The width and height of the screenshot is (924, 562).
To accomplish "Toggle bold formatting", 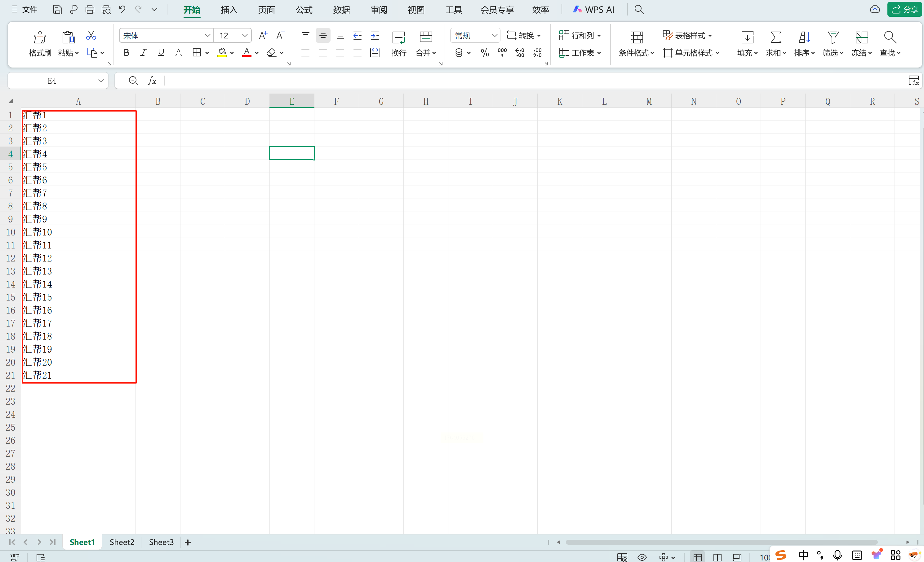I will [127, 53].
